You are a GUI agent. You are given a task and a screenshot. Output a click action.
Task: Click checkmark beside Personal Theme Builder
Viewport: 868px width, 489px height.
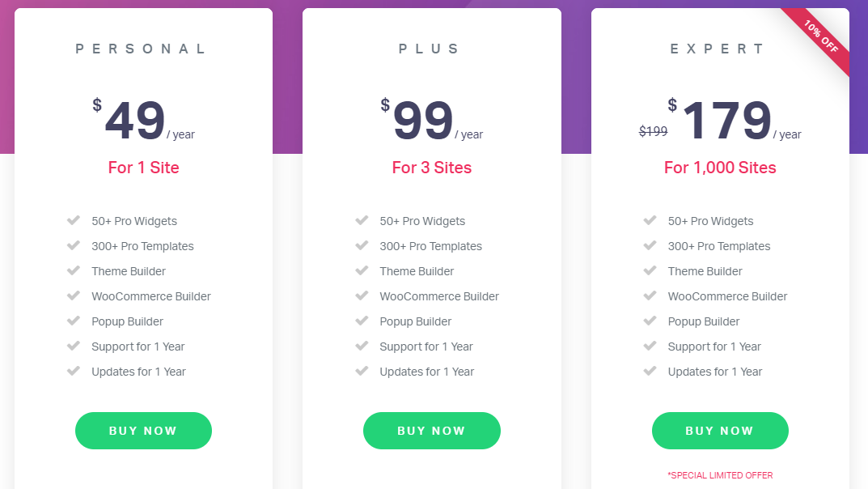74,270
